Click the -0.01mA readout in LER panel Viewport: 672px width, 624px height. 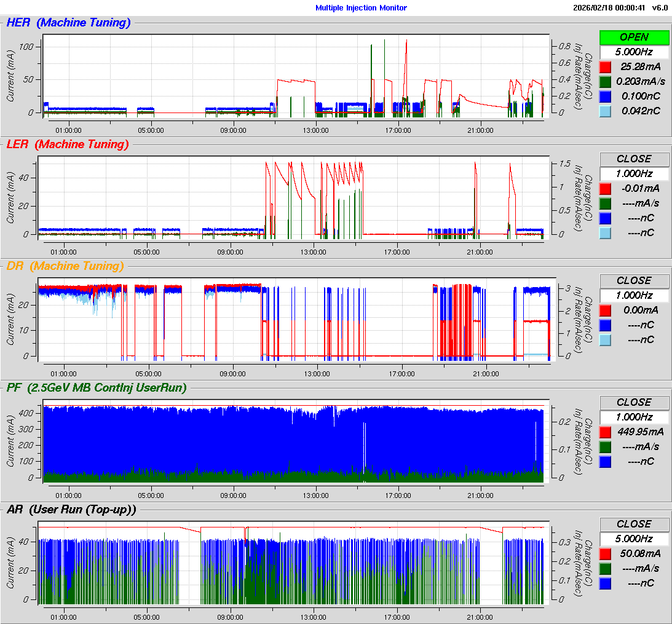point(641,188)
